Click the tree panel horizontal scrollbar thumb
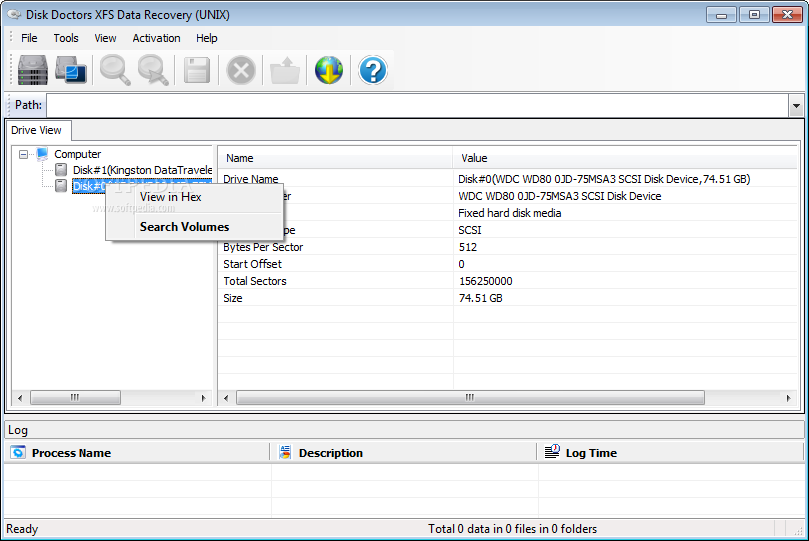The height and width of the screenshot is (541, 809). pos(75,398)
